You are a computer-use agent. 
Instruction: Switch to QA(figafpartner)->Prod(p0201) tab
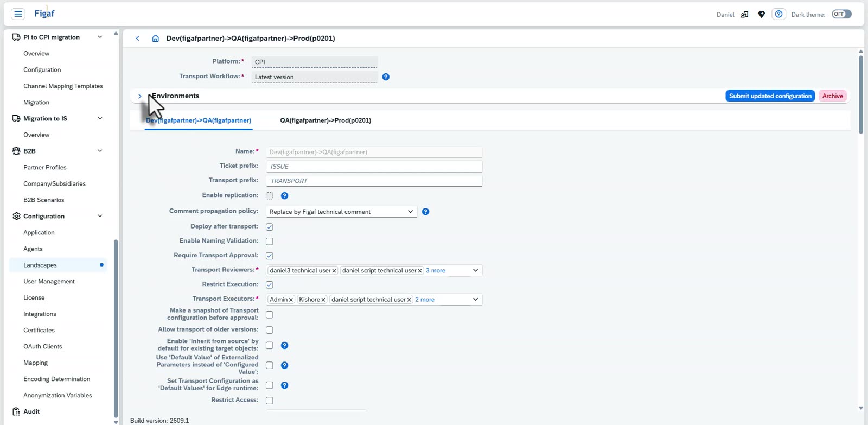pos(325,120)
